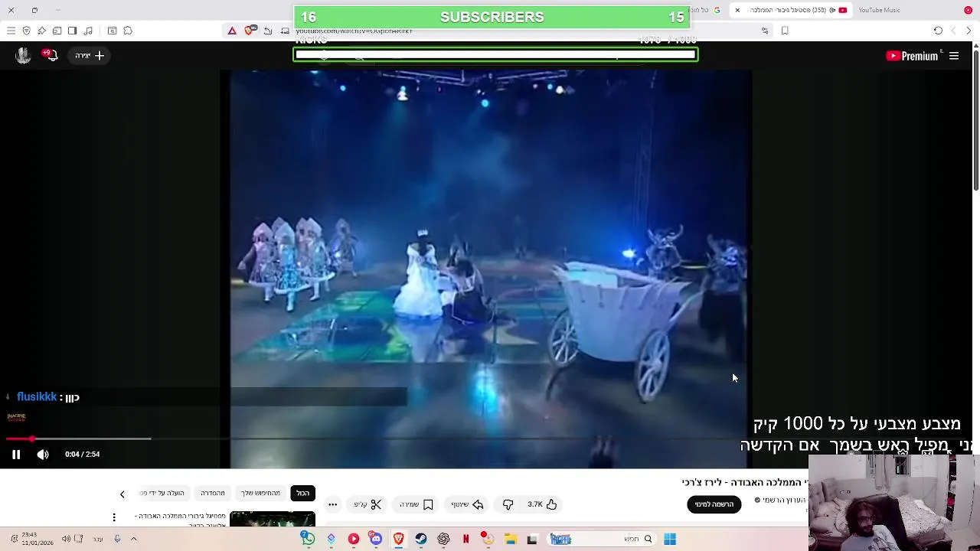Open YouTube notifications bell with 9+ badge

(x=51, y=55)
